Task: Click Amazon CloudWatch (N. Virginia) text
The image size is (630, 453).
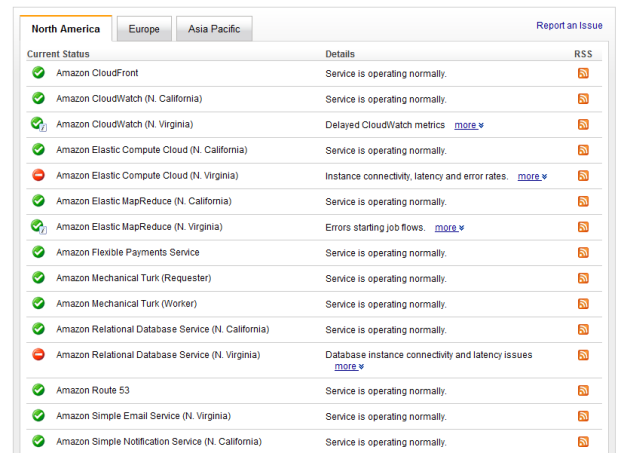Action: (x=125, y=124)
